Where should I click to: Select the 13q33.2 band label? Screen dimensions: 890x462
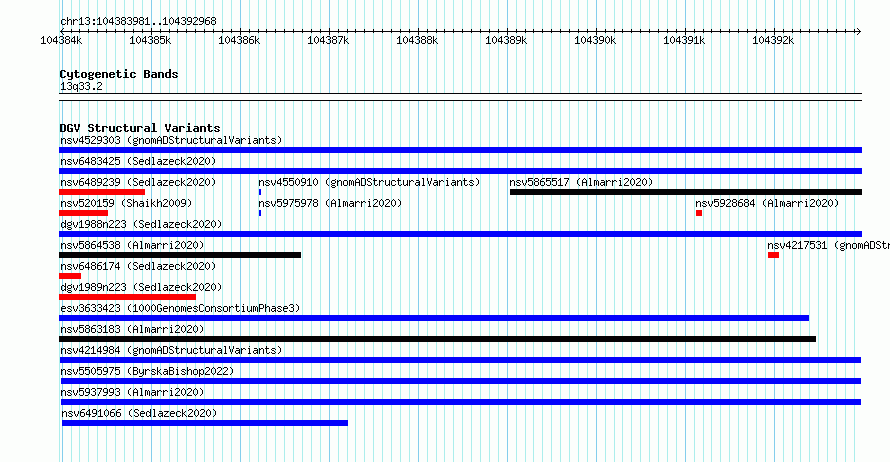tap(81, 86)
